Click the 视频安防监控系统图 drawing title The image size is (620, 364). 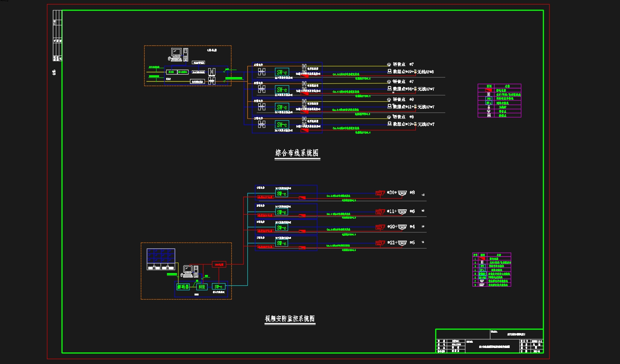(290, 319)
